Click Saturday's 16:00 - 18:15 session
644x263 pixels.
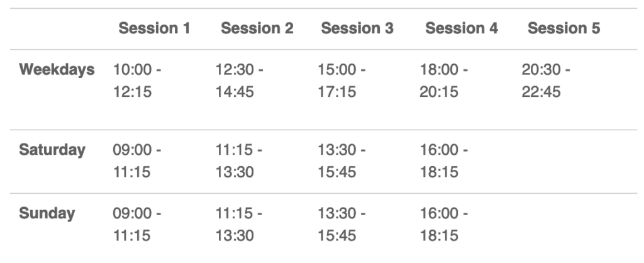click(443, 160)
